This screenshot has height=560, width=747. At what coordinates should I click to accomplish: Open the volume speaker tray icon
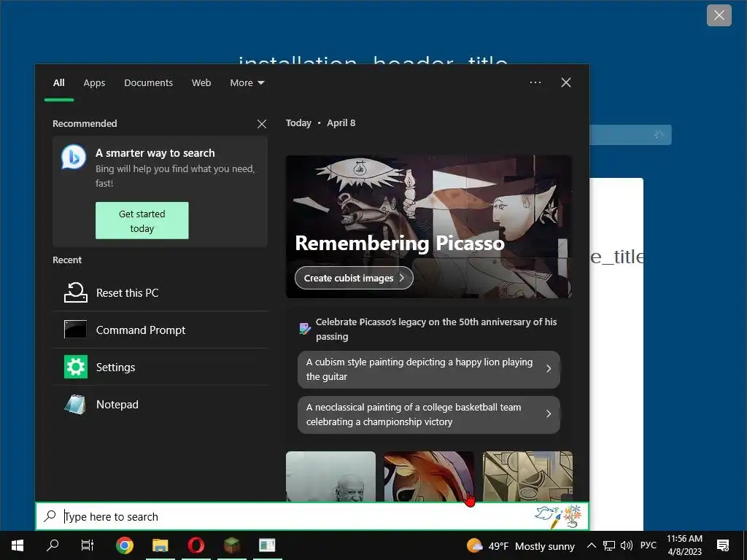tap(627, 545)
